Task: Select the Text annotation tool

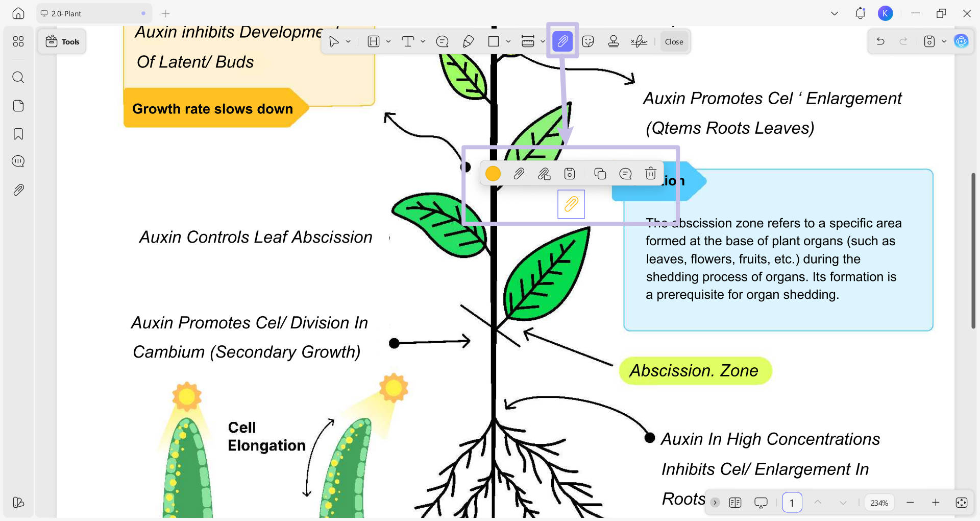Action: tap(408, 42)
